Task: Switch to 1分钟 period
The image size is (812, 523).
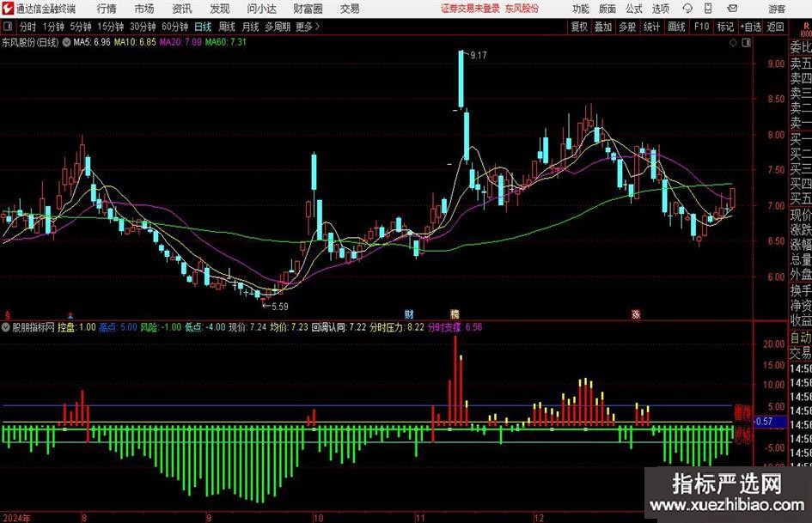Action: click(52, 27)
